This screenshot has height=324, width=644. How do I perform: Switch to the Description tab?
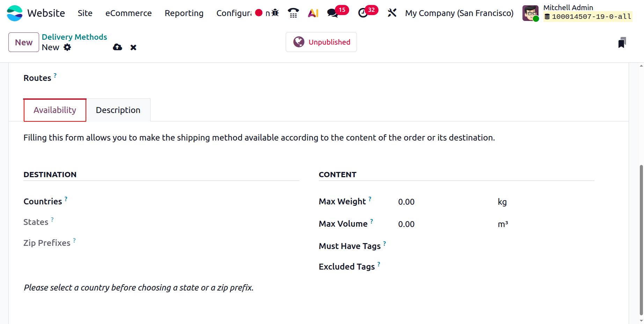pos(118,110)
